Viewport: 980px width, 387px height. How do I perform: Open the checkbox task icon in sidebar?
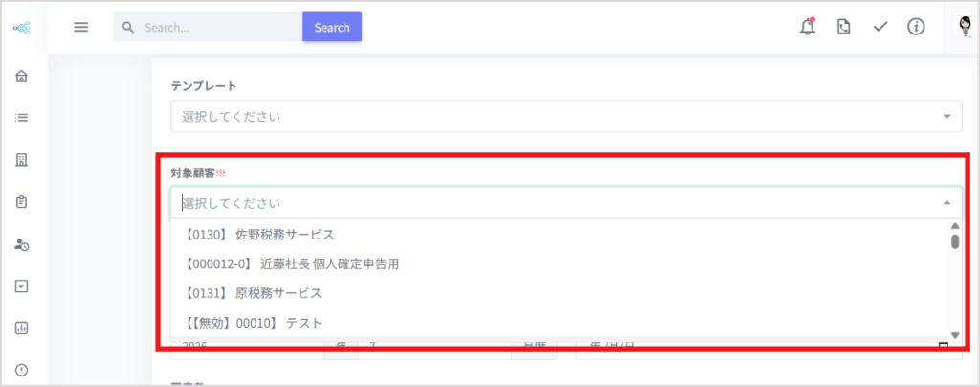(x=21, y=286)
